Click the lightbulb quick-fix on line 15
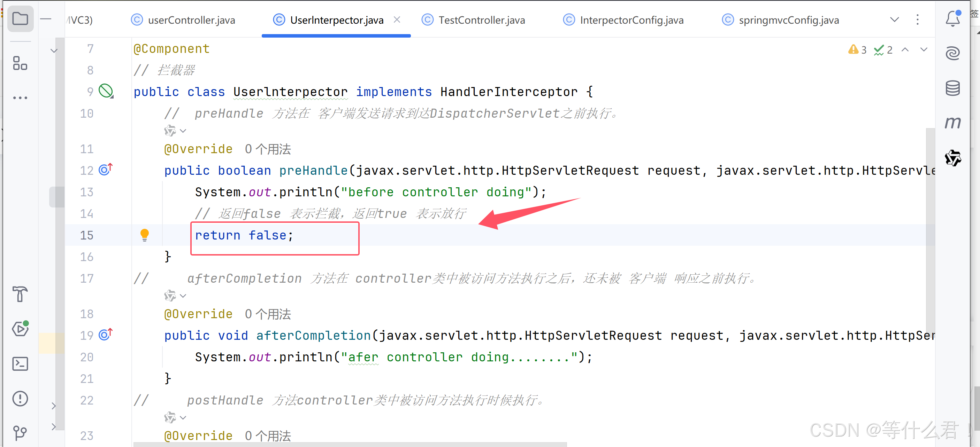Image resolution: width=980 pixels, height=447 pixels. coord(145,235)
